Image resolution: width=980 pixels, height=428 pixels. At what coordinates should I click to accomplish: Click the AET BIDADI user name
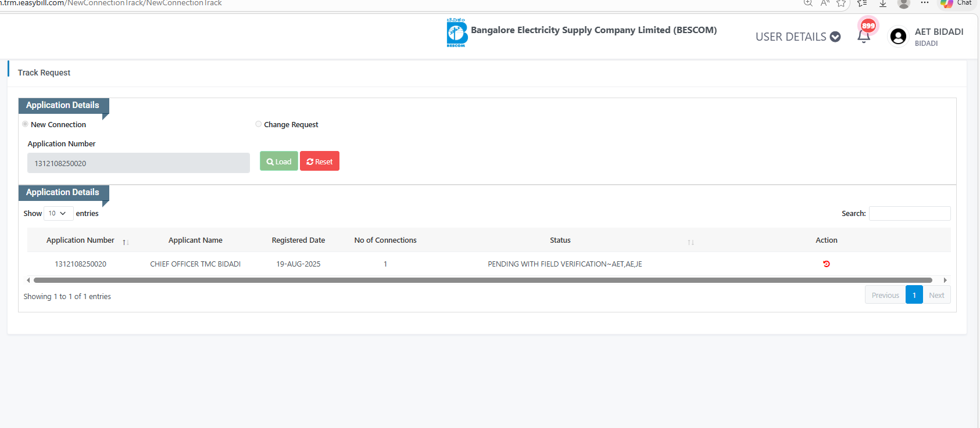(x=939, y=31)
